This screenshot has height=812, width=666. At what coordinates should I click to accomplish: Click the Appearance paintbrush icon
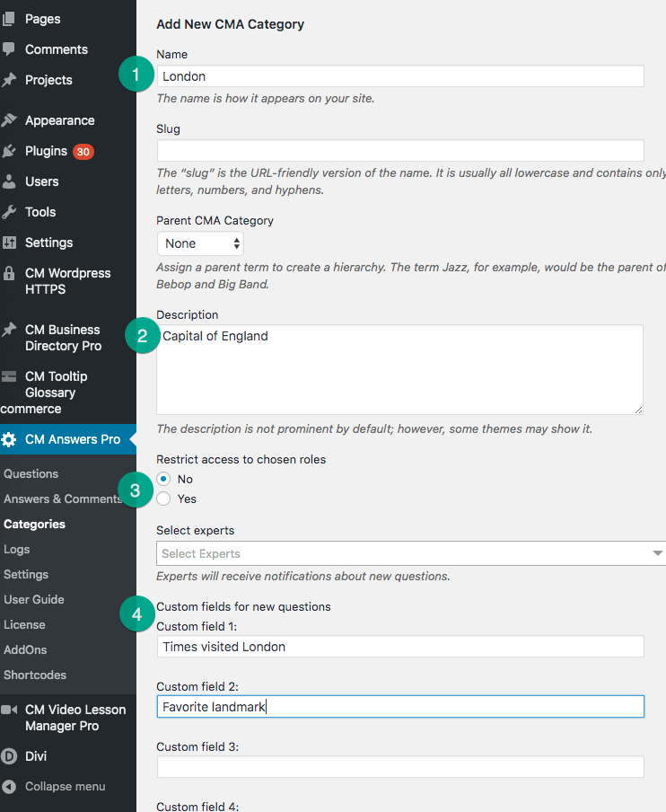pos(9,120)
